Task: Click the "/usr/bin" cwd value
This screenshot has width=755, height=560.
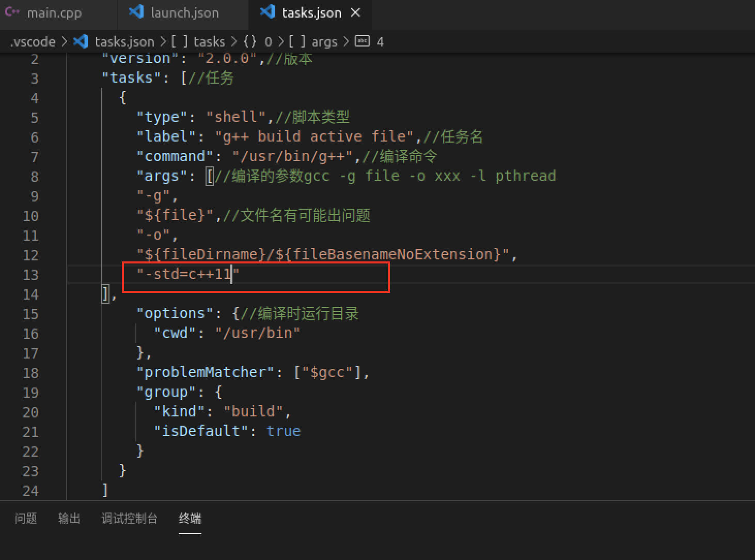Action: [x=257, y=333]
